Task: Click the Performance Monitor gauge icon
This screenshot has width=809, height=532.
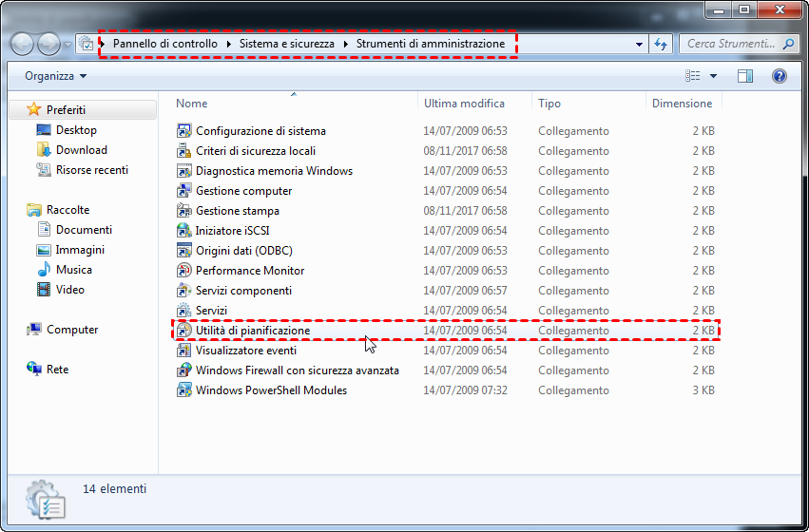Action: pos(184,271)
